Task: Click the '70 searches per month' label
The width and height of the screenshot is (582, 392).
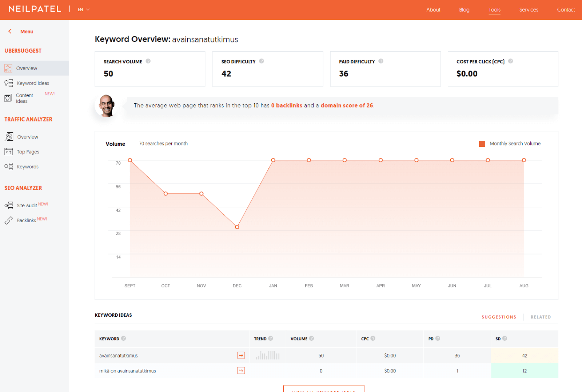Action: (x=163, y=144)
